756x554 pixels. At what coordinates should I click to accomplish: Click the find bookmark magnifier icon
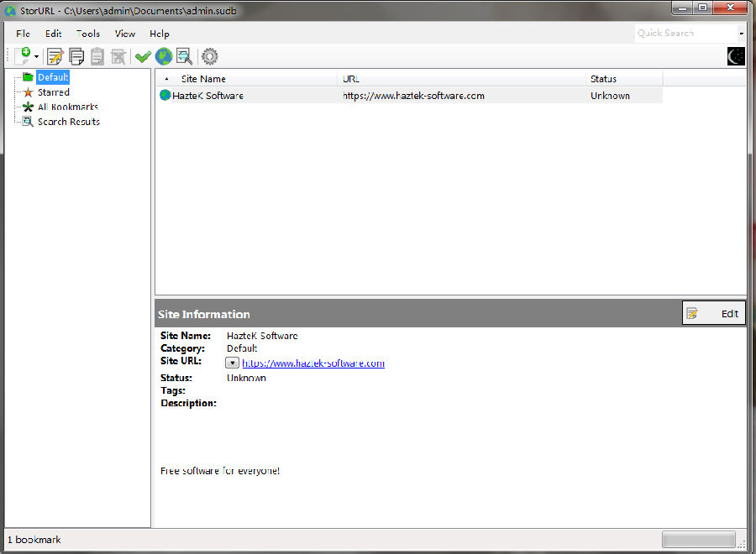tap(184, 56)
